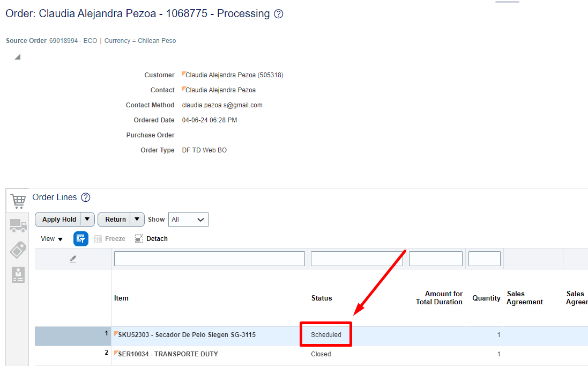Open the View menu
The width and height of the screenshot is (588, 366).
[x=50, y=238]
